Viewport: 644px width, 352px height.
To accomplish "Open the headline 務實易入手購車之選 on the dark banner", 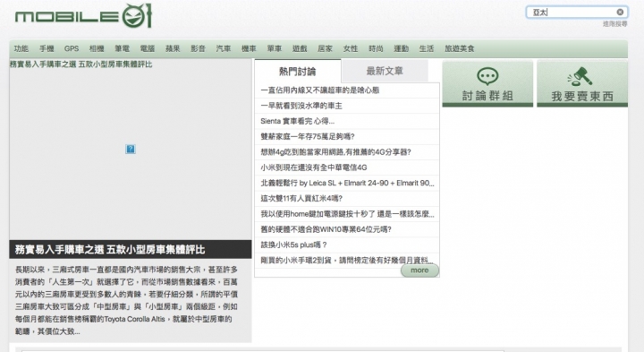I will [110, 250].
